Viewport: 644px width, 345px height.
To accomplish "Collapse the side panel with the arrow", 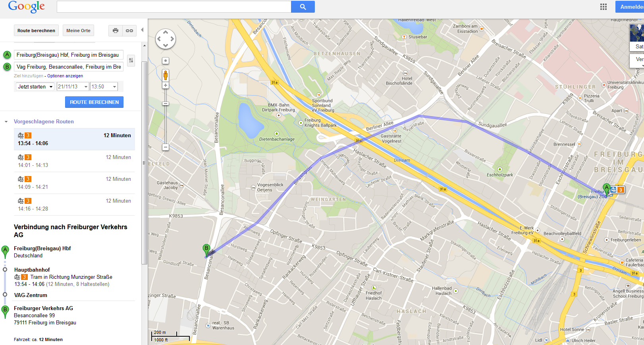I will (x=142, y=30).
